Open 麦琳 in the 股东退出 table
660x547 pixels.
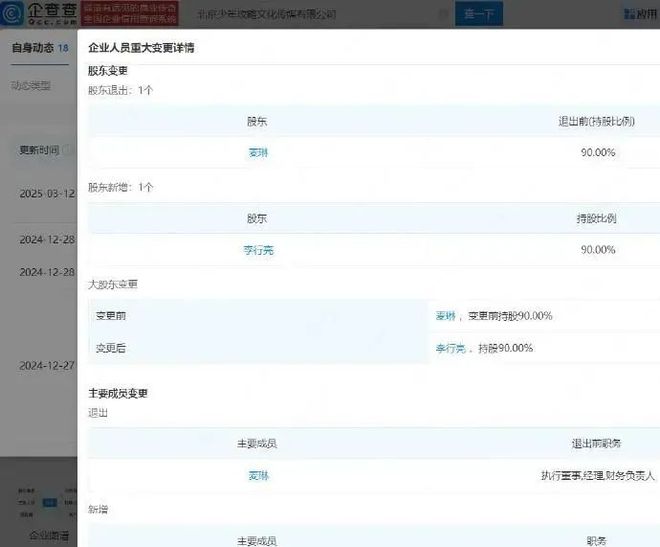[258, 152]
